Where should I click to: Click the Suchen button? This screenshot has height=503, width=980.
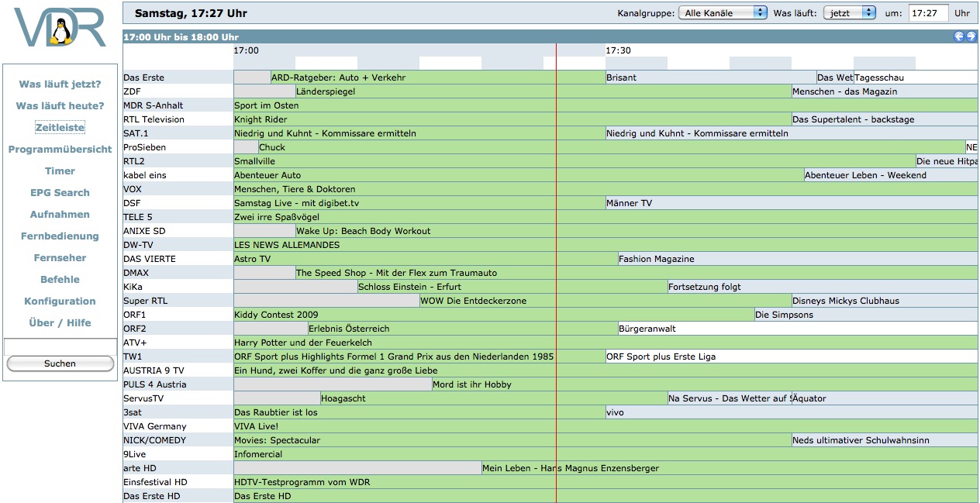point(60,363)
